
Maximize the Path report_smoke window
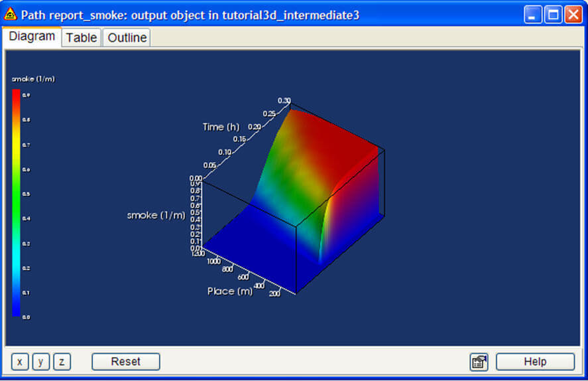click(x=553, y=15)
